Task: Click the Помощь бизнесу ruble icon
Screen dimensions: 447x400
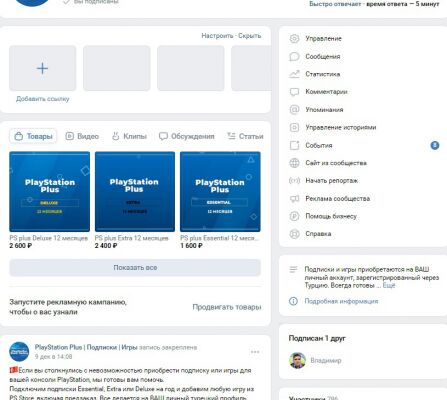Action: click(294, 216)
